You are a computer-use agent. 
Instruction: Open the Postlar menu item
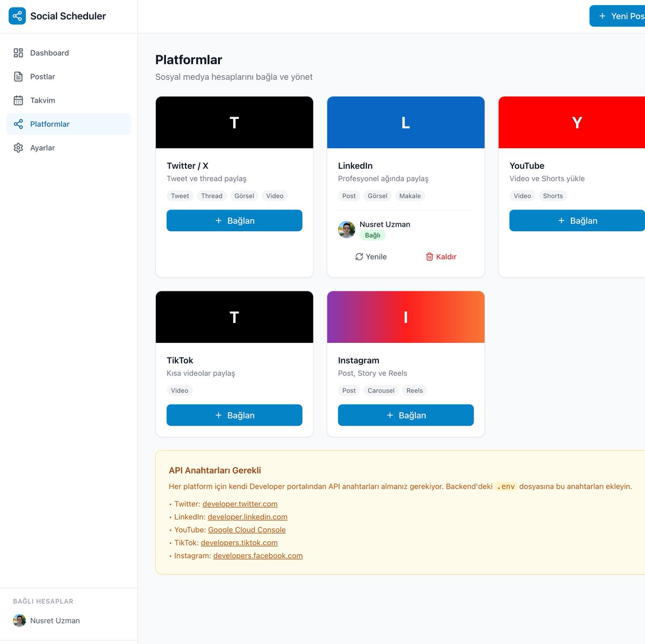[69, 76]
